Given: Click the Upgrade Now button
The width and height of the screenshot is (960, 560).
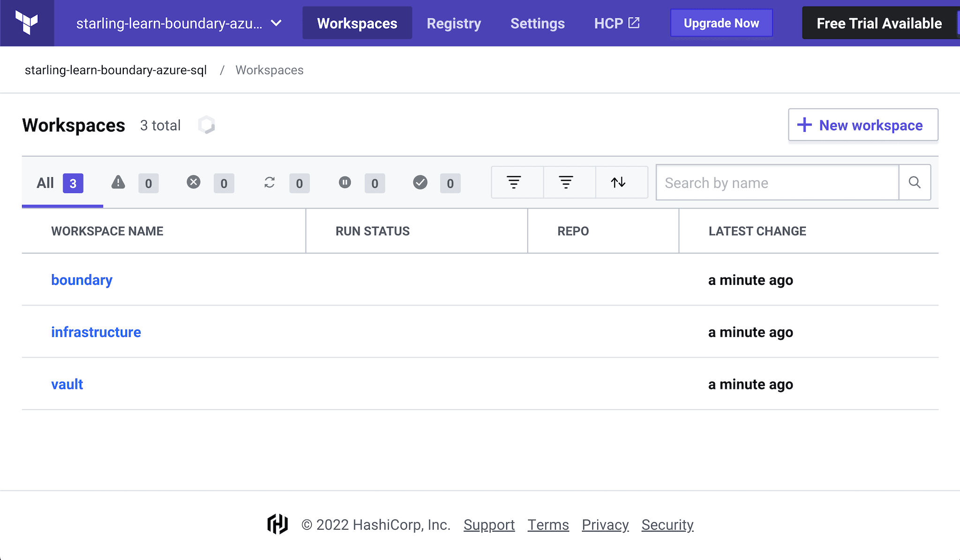Looking at the screenshot, I should (x=721, y=23).
